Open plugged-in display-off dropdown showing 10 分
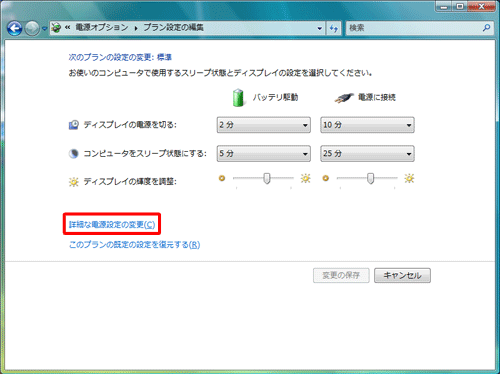The width and height of the screenshot is (500, 374). 367,125
